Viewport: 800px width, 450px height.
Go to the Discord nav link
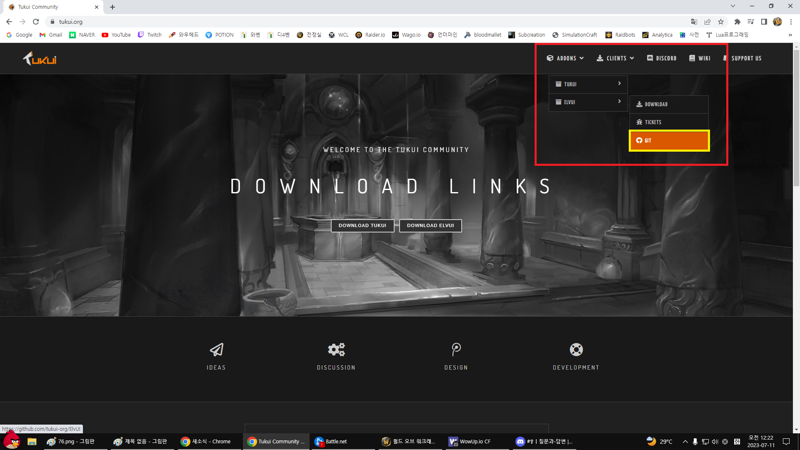point(662,58)
